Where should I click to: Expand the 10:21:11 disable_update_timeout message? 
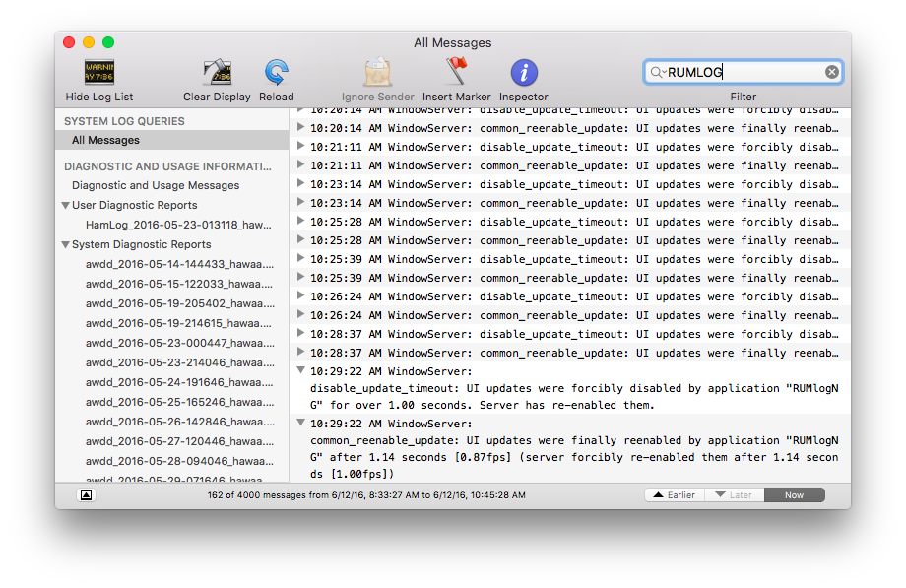[x=300, y=146]
